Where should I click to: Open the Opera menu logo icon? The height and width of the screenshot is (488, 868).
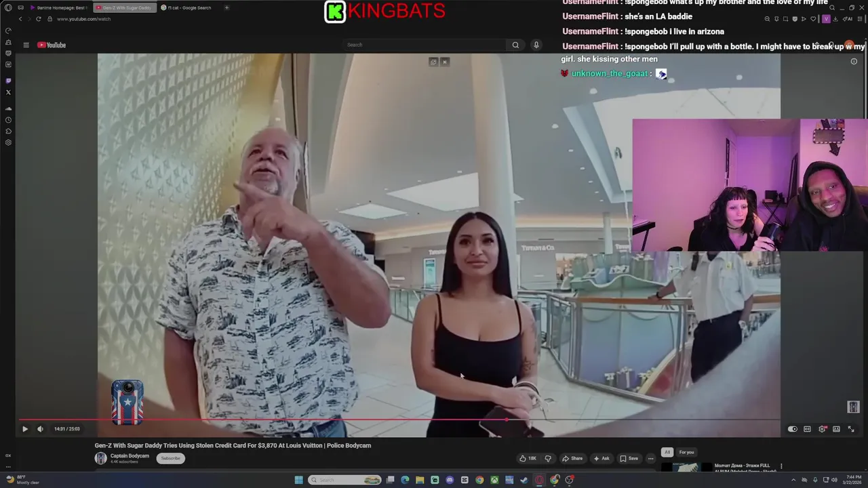(8, 7)
